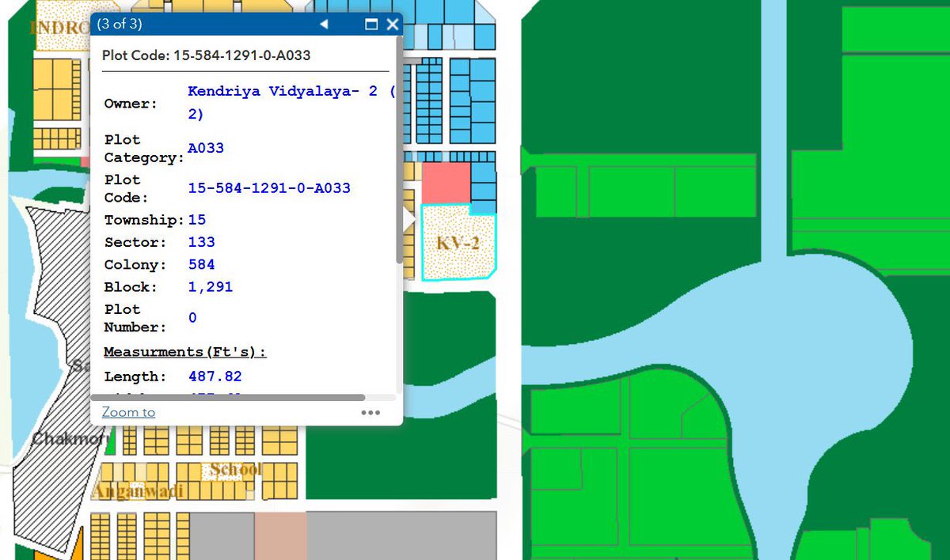
Task: Click Colony value 584
Action: tap(201, 264)
